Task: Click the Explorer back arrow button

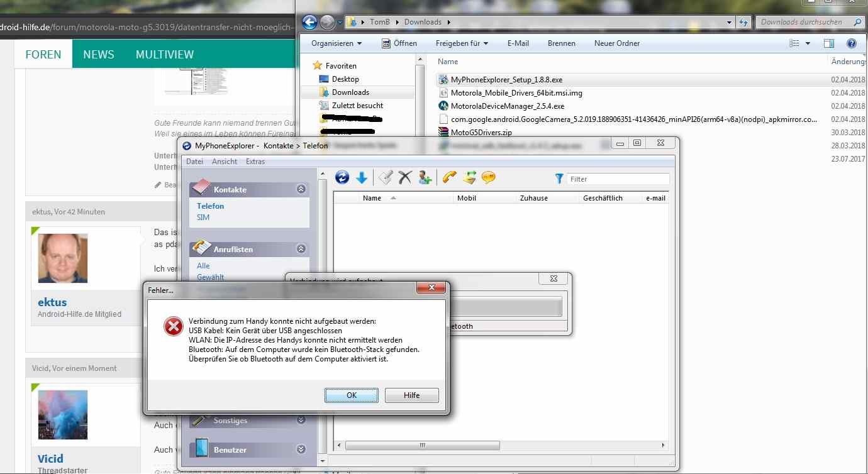Action: [x=309, y=23]
